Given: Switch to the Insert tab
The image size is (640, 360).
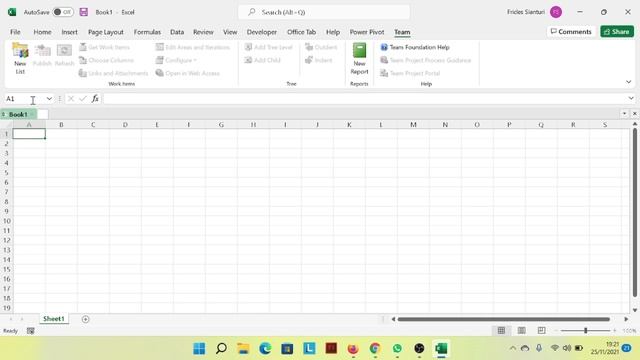Looking at the screenshot, I should click(69, 32).
